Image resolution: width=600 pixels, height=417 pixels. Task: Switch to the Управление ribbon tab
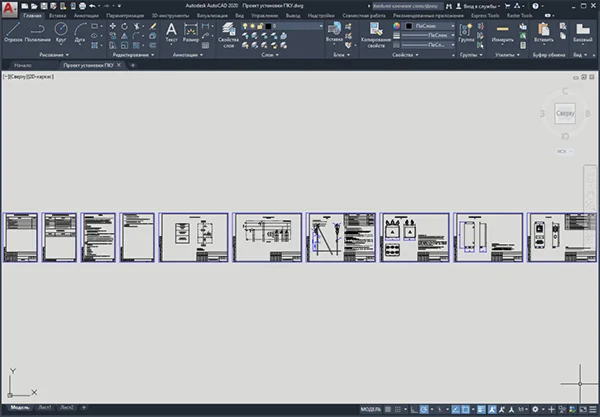(264, 16)
